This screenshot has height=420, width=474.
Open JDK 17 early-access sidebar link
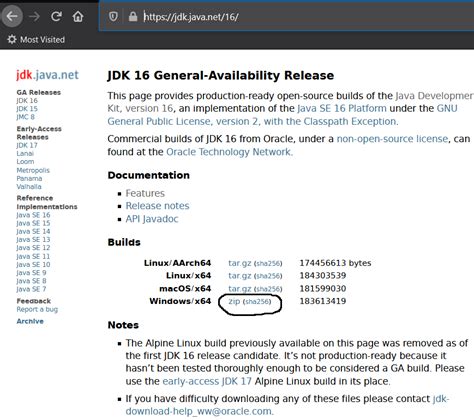click(27, 145)
